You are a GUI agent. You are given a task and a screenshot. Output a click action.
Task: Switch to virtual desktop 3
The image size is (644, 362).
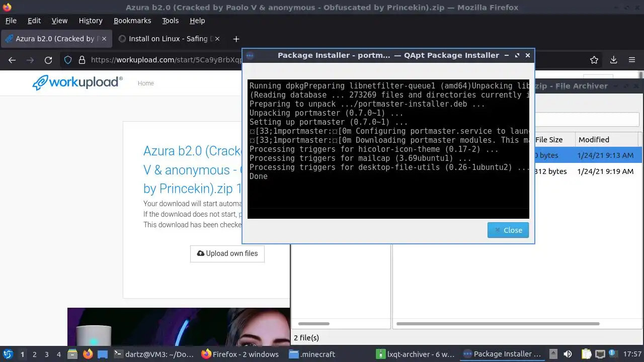pos(46,354)
